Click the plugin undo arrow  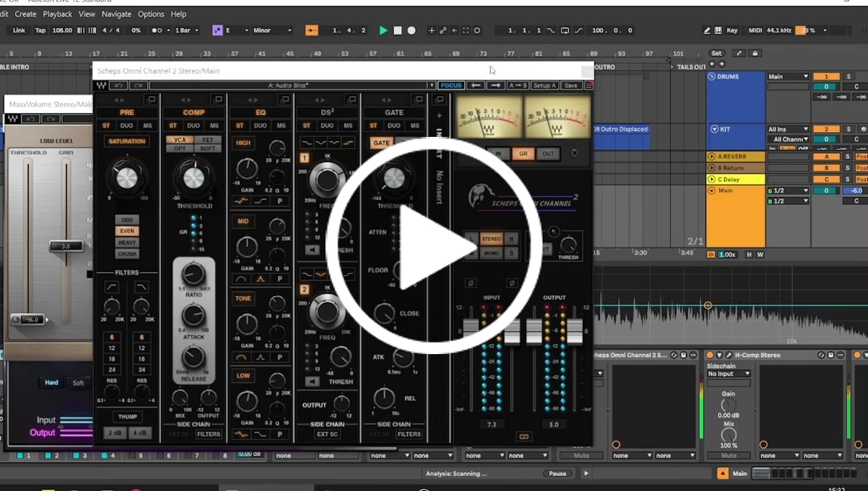[x=119, y=86]
